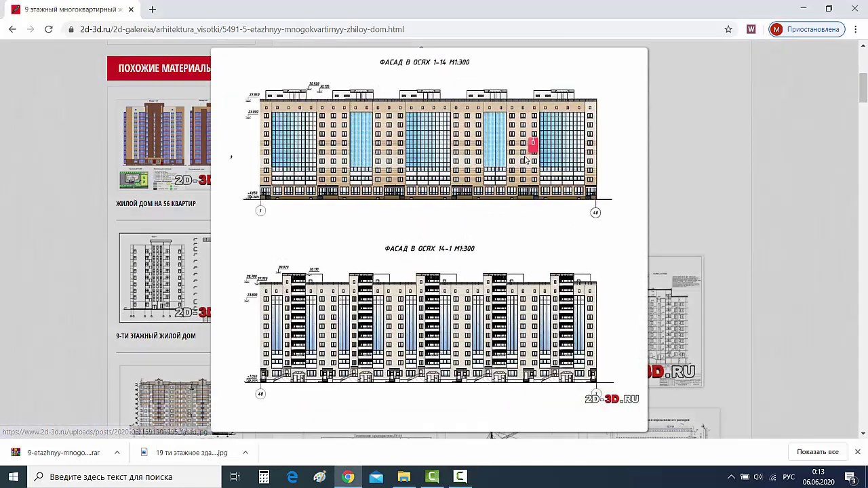This screenshot has height=488, width=868.
Task: Open the 9-storey house drawing thumbnail
Action: pyautogui.click(x=165, y=277)
